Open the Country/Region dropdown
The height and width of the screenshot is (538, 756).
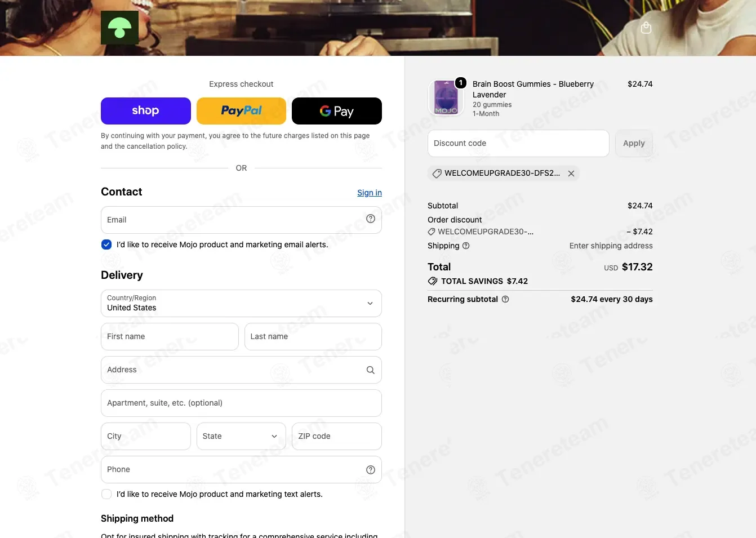pos(241,303)
